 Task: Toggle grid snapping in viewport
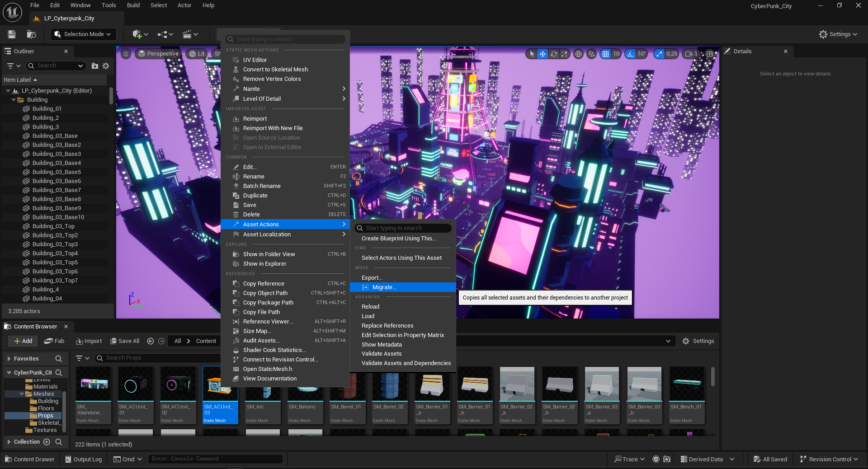coord(605,54)
